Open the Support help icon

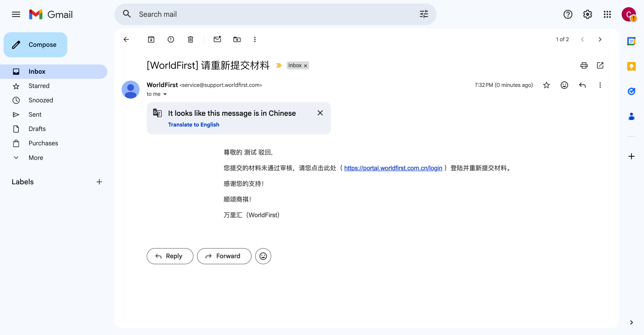pyautogui.click(x=568, y=14)
